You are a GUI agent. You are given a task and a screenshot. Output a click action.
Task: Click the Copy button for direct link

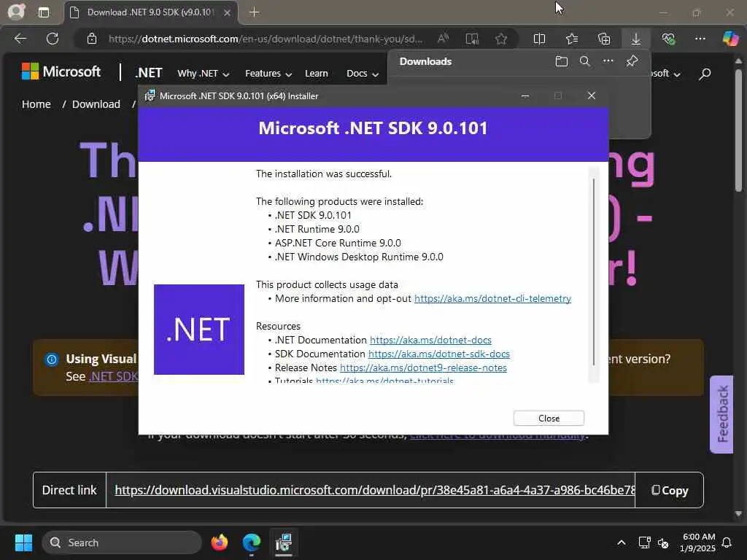click(670, 490)
